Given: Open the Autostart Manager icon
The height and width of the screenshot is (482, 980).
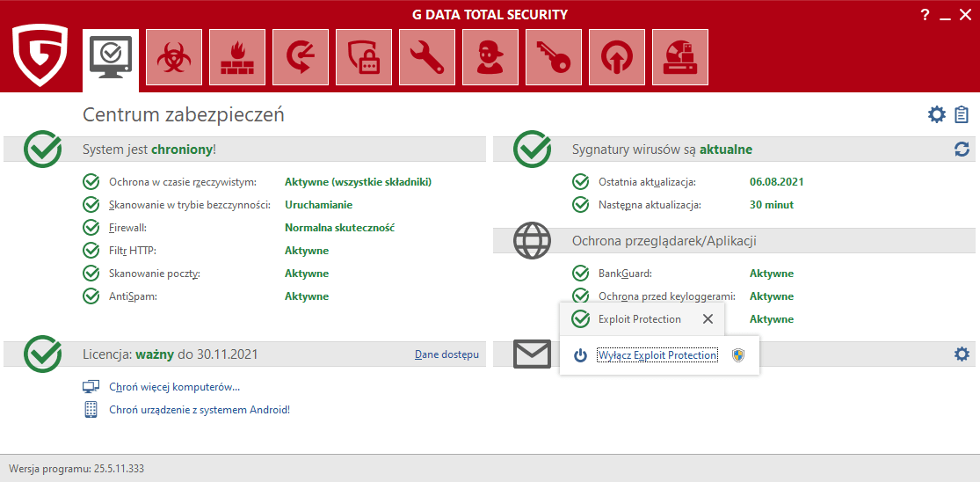Looking at the screenshot, I should [x=616, y=57].
